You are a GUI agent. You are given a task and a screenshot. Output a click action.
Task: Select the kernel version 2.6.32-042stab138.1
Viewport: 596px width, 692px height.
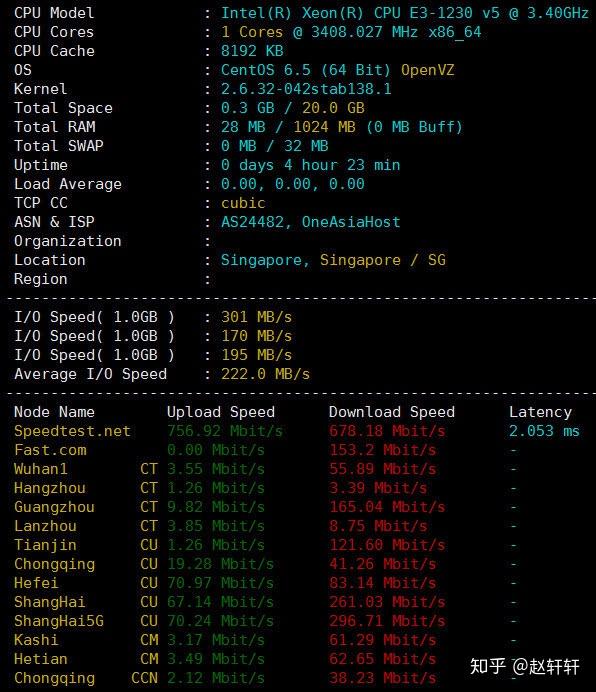[306, 89]
